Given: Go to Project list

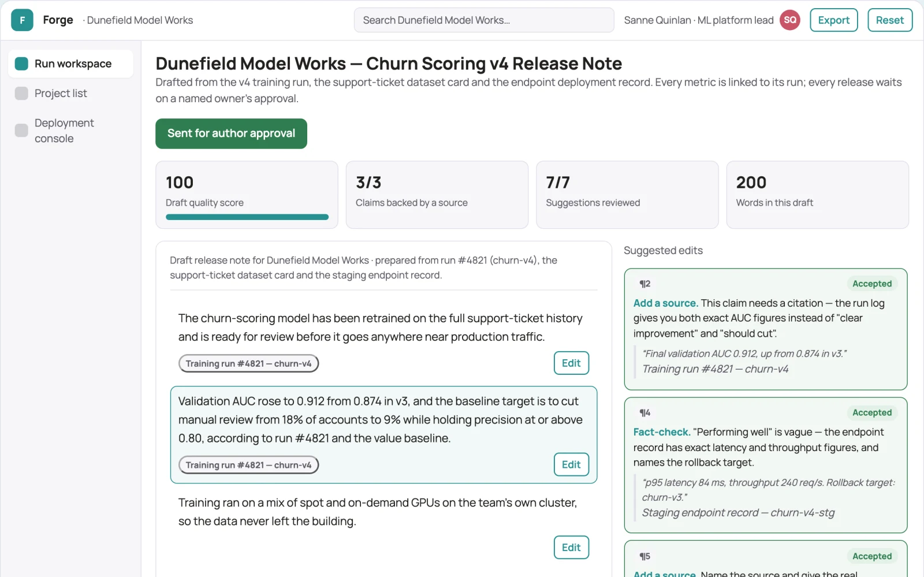Looking at the screenshot, I should click(x=70, y=93).
